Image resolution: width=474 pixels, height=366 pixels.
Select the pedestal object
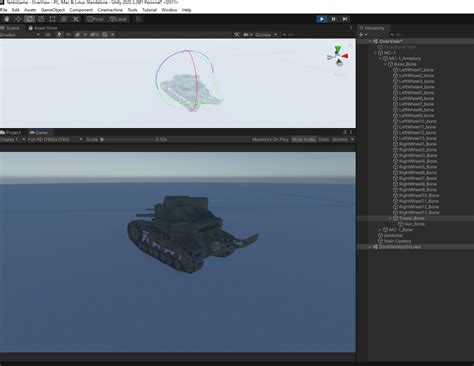tap(393, 235)
